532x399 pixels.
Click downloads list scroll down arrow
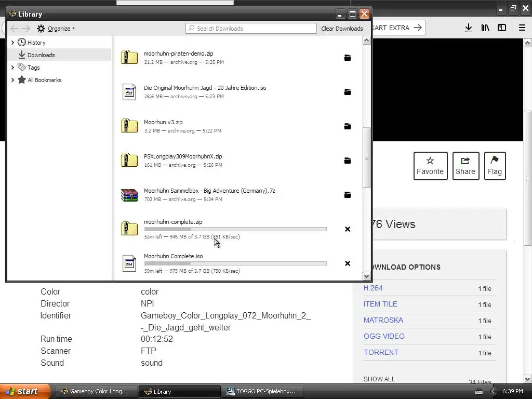[366, 276]
